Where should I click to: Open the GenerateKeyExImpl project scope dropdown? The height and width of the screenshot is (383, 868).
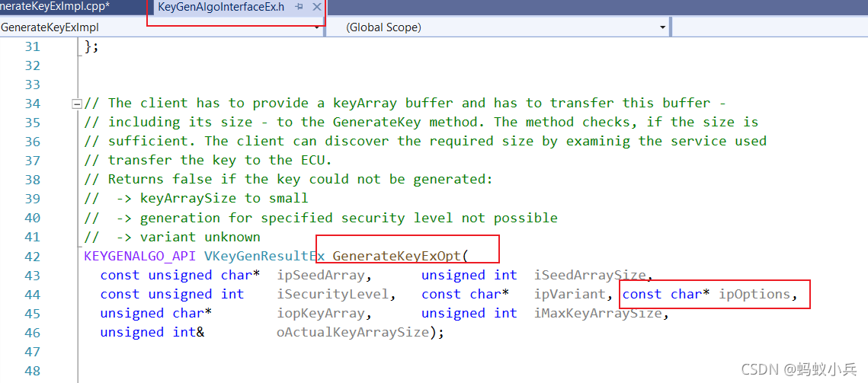pyautogui.click(x=317, y=27)
